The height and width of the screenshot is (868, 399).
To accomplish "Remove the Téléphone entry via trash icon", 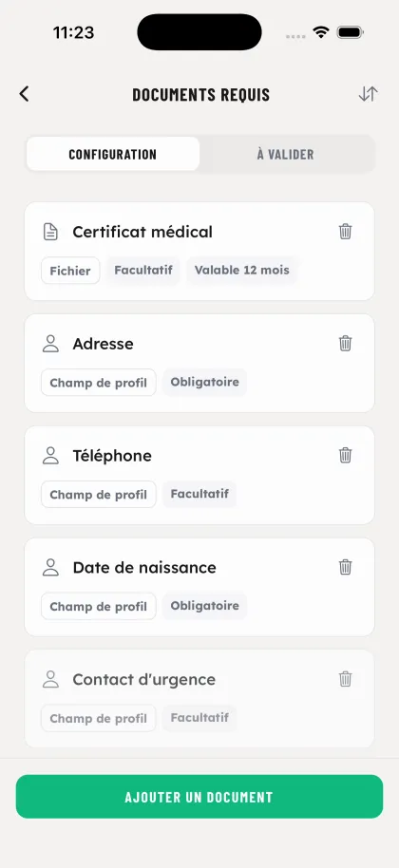I will [345, 455].
